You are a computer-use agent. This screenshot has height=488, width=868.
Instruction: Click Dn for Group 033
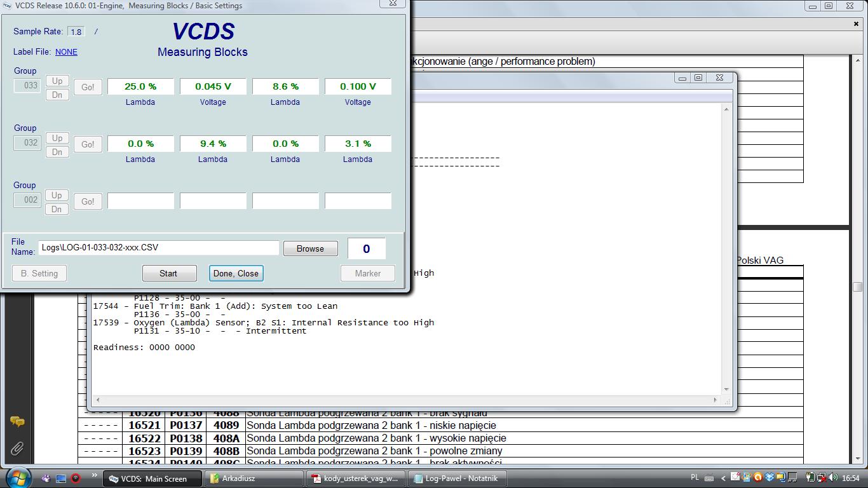(57, 95)
